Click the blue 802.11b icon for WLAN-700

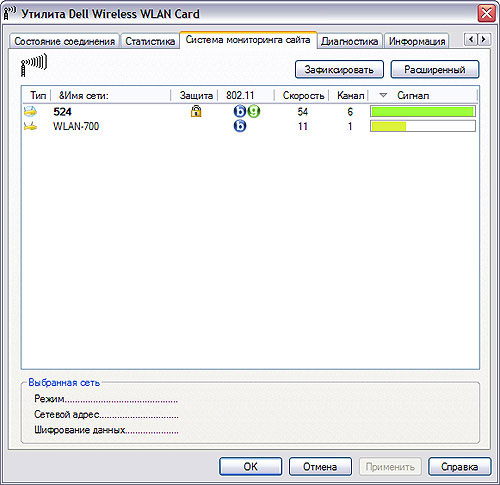tap(240, 126)
